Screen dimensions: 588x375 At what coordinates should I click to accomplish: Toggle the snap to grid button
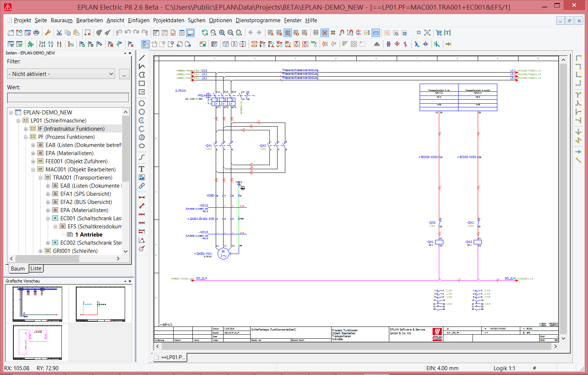tap(325, 33)
